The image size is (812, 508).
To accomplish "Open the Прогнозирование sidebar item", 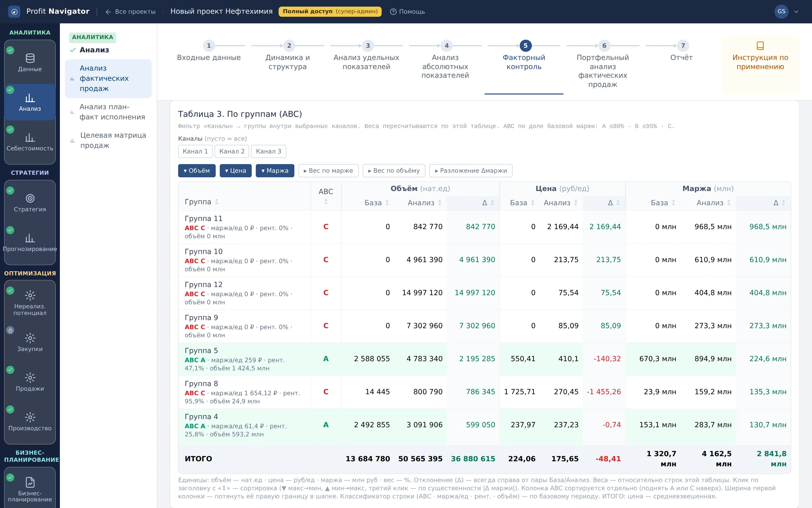I will 30,243.
